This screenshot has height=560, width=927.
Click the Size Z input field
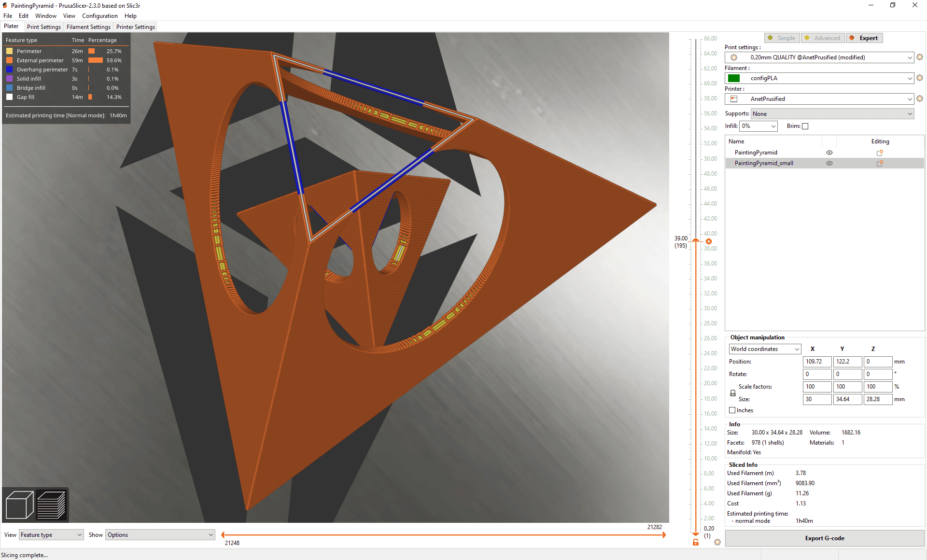coord(878,399)
